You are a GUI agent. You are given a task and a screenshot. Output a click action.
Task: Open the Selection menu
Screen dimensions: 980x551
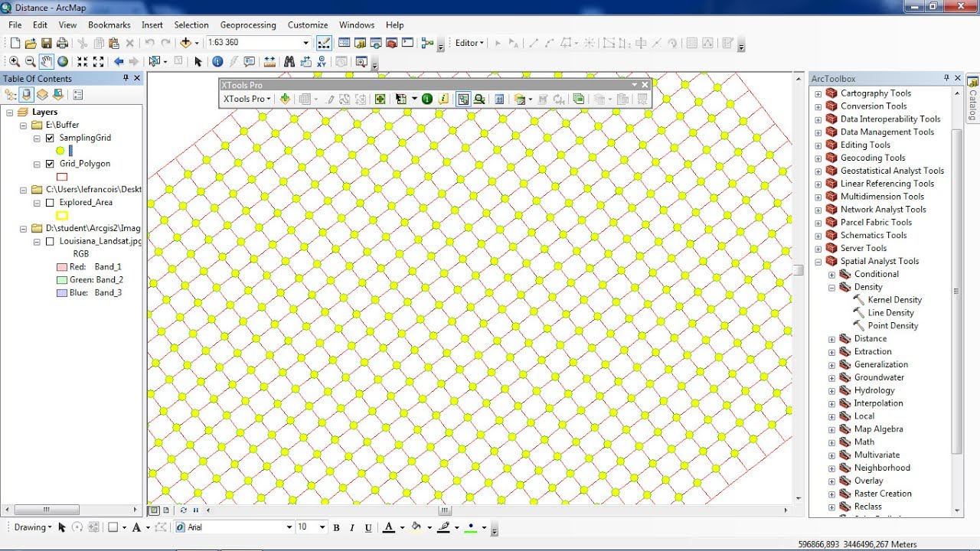pos(191,25)
